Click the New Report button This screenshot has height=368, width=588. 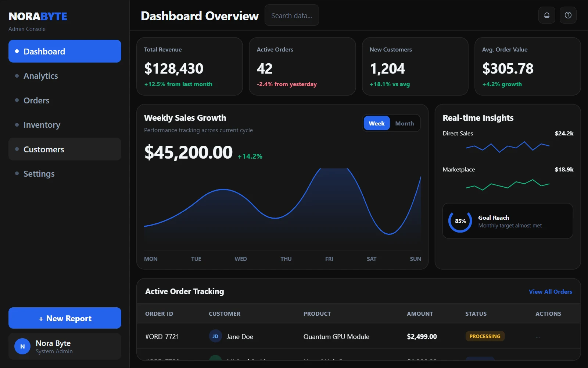65,318
